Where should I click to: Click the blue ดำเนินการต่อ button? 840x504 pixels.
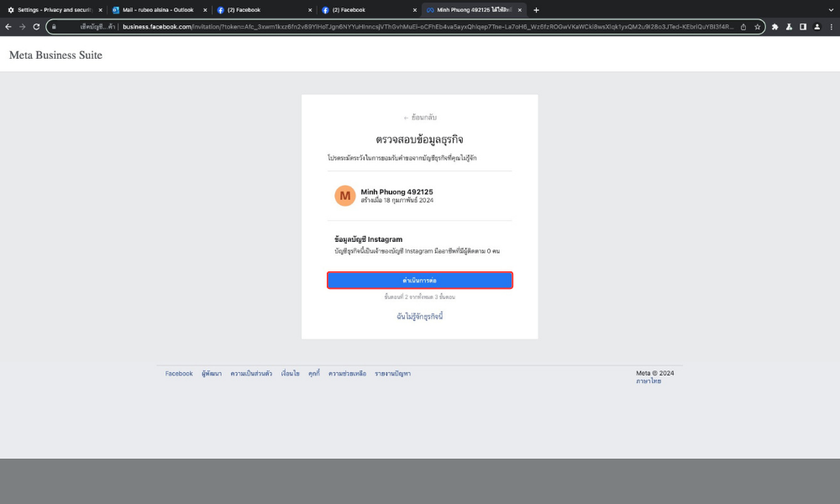pyautogui.click(x=420, y=280)
